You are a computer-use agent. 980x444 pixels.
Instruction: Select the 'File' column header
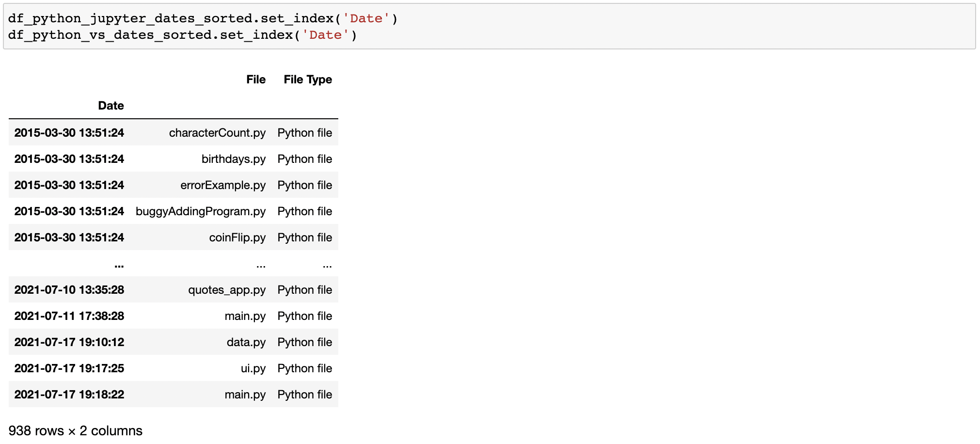coord(256,79)
